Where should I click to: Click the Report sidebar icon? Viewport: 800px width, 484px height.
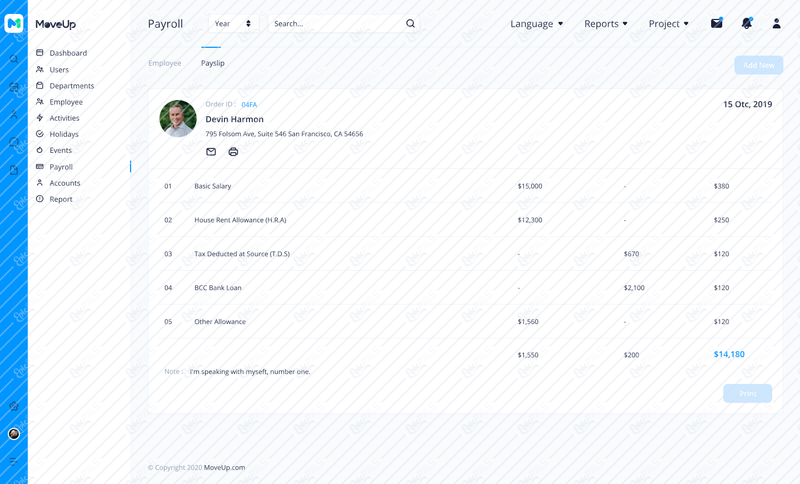coord(40,199)
